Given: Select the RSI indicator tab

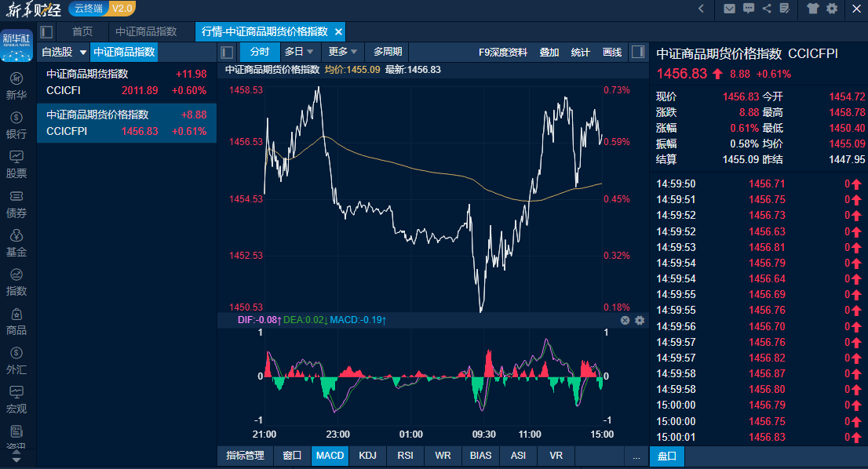Looking at the screenshot, I should [405, 456].
